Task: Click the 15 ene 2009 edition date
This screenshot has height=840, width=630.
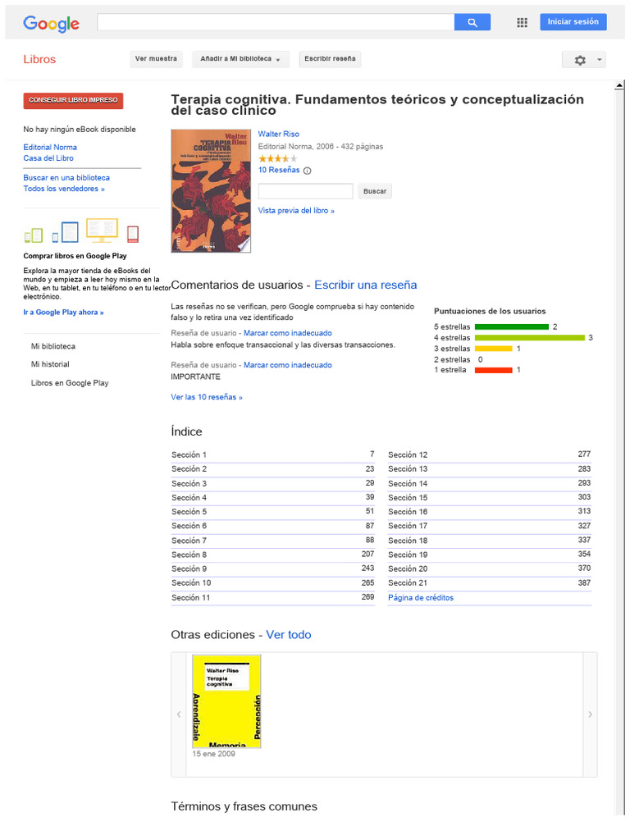Action: pos(214,754)
